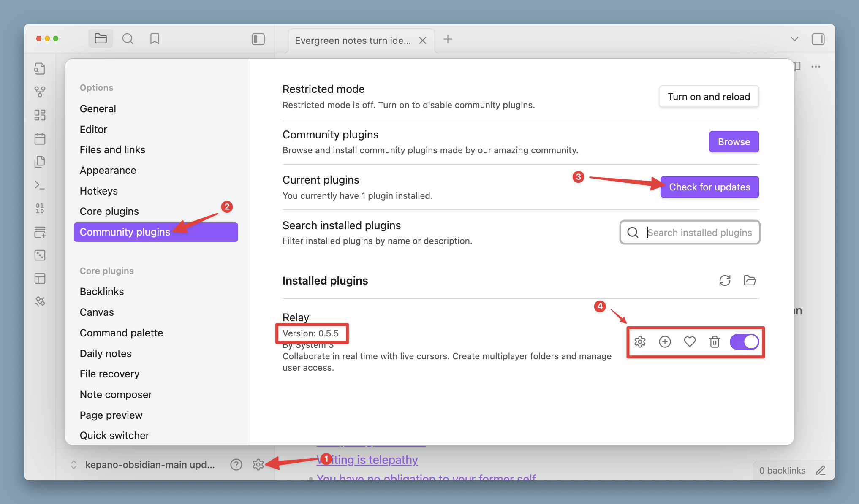Open the daily note calendar ribbon icon

(x=40, y=138)
